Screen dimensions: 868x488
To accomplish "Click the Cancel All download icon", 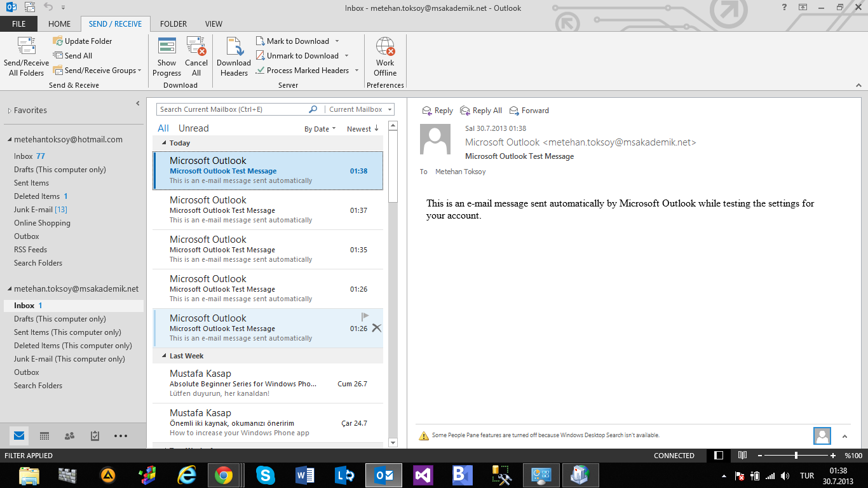I will (196, 48).
